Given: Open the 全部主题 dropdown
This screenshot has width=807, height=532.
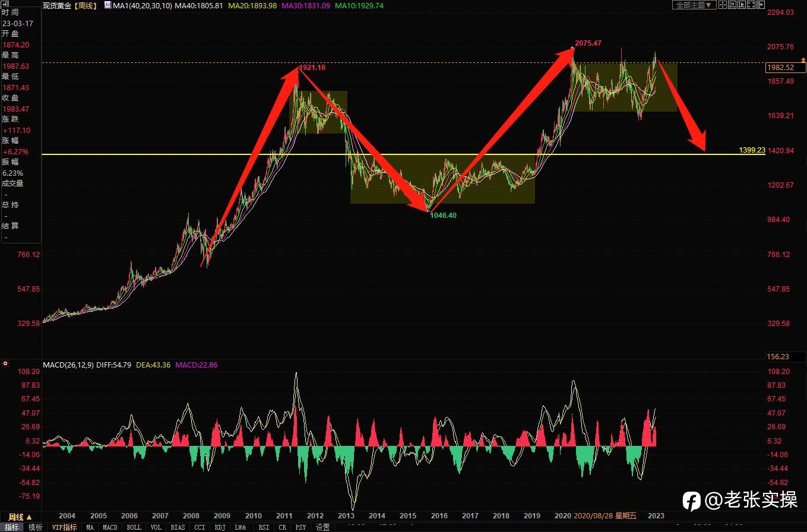Looking at the screenshot, I should click(694, 5).
